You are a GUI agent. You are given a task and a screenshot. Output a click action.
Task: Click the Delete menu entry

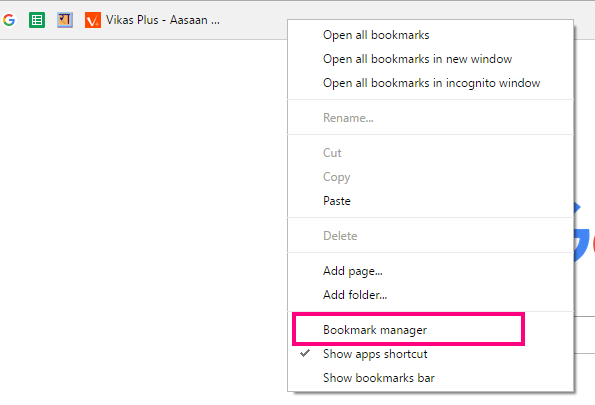click(x=430, y=235)
